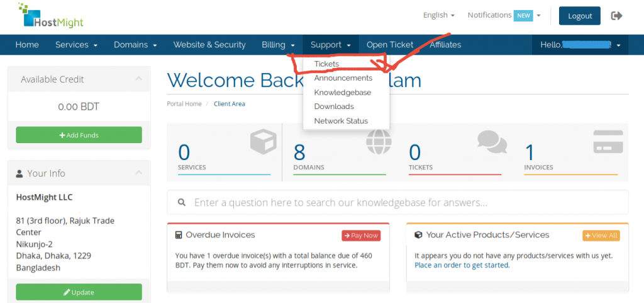Click the cube icon beside Your Active Products/Services
644x303 pixels.
point(418,235)
